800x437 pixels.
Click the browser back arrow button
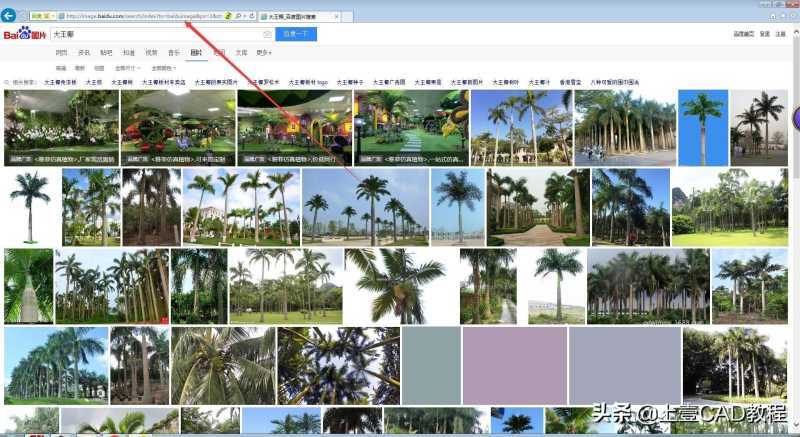(x=9, y=16)
